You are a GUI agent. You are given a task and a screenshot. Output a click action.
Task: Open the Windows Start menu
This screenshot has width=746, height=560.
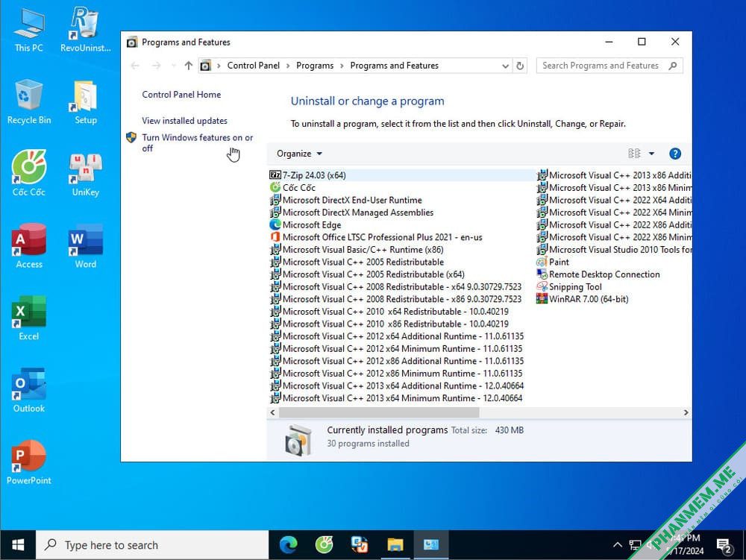[x=18, y=545]
